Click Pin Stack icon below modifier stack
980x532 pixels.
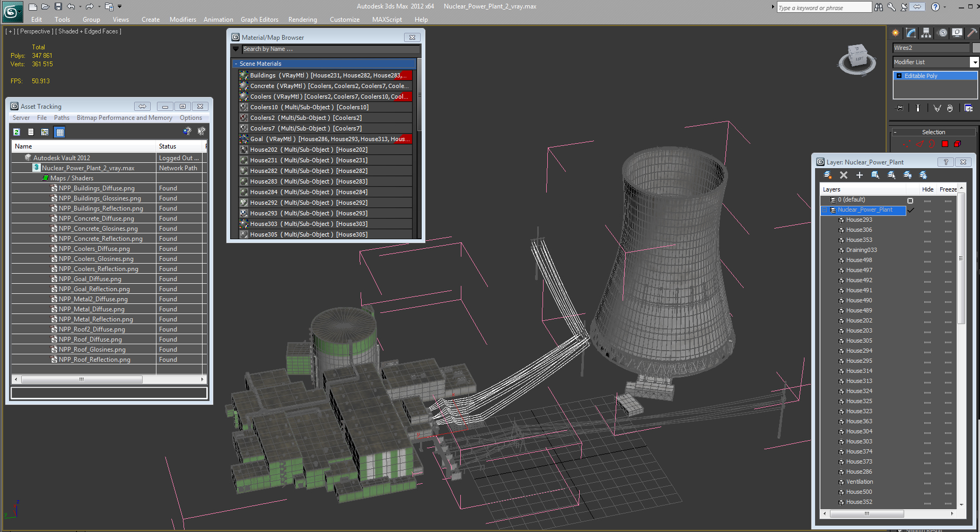tap(900, 108)
